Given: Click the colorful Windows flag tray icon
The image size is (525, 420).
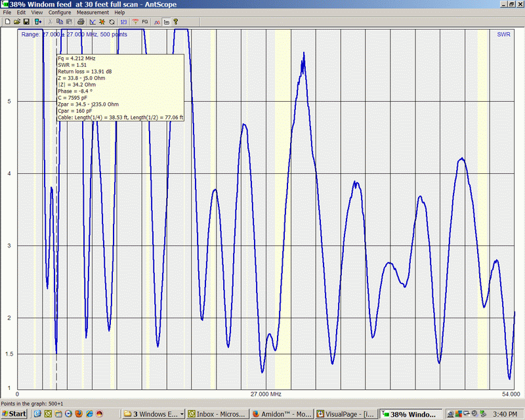Looking at the screenshot, I should (459, 414).
